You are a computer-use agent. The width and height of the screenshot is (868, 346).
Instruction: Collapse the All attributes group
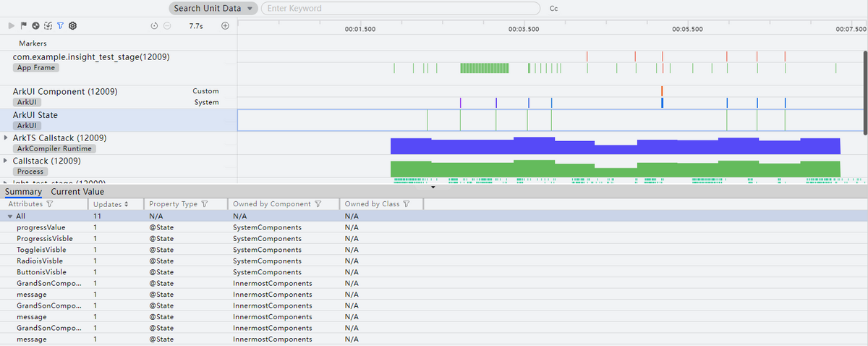click(10, 216)
